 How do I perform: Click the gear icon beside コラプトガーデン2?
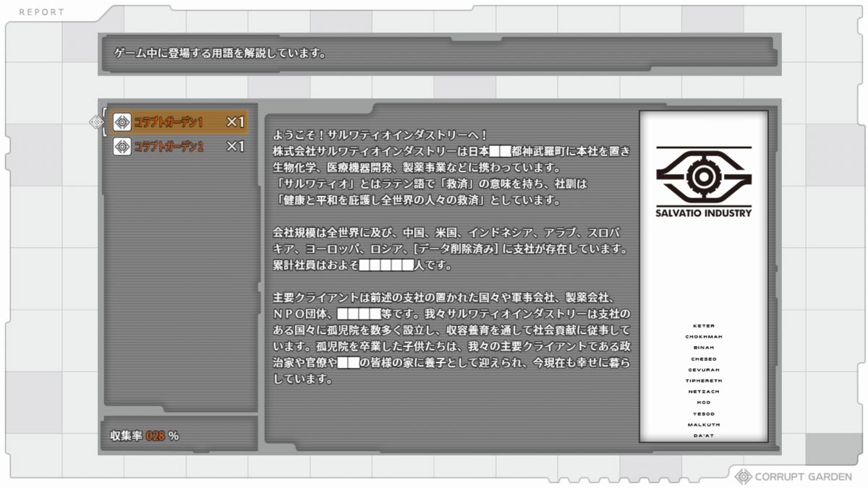tap(122, 147)
